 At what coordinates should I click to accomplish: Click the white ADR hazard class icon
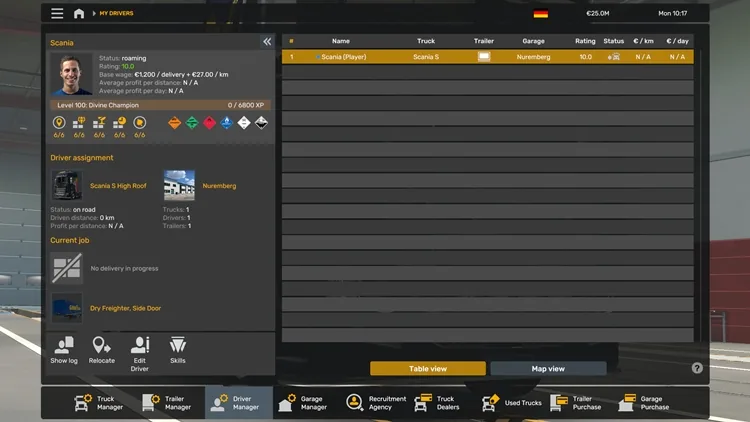pos(244,123)
